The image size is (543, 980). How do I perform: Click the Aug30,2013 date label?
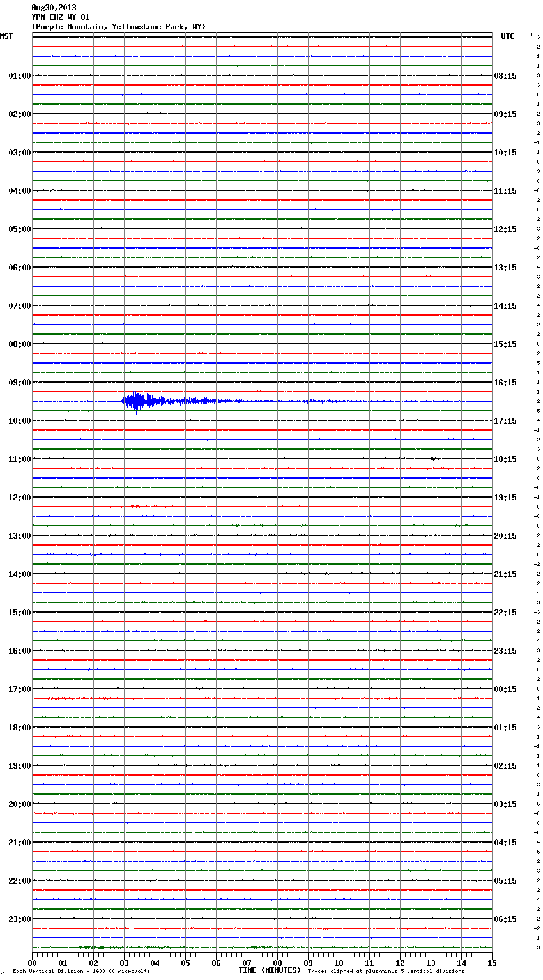tap(54, 8)
